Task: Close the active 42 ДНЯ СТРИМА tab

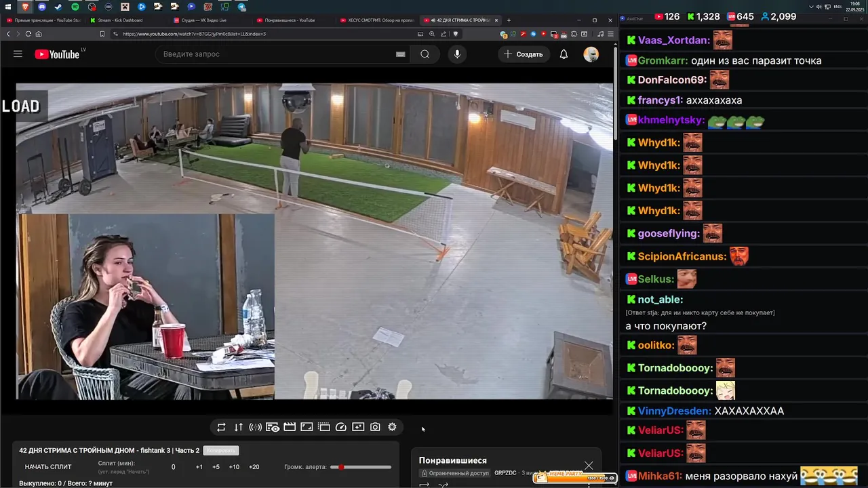Action: pyautogui.click(x=496, y=20)
